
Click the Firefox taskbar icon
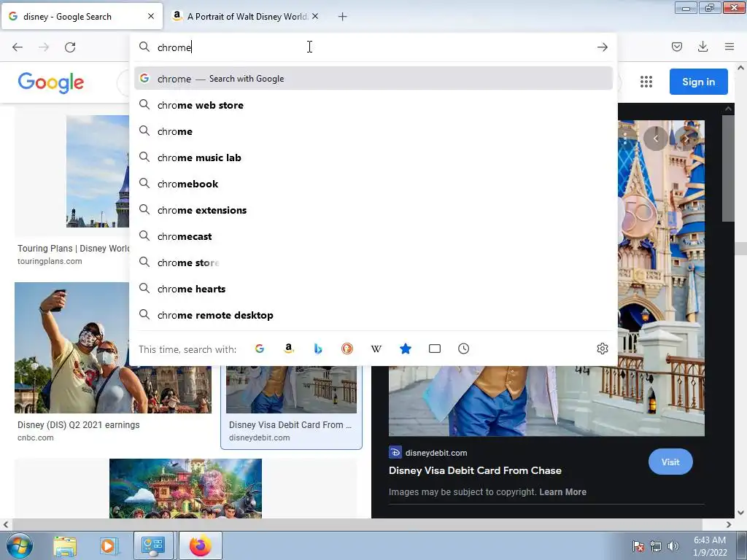click(x=201, y=545)
